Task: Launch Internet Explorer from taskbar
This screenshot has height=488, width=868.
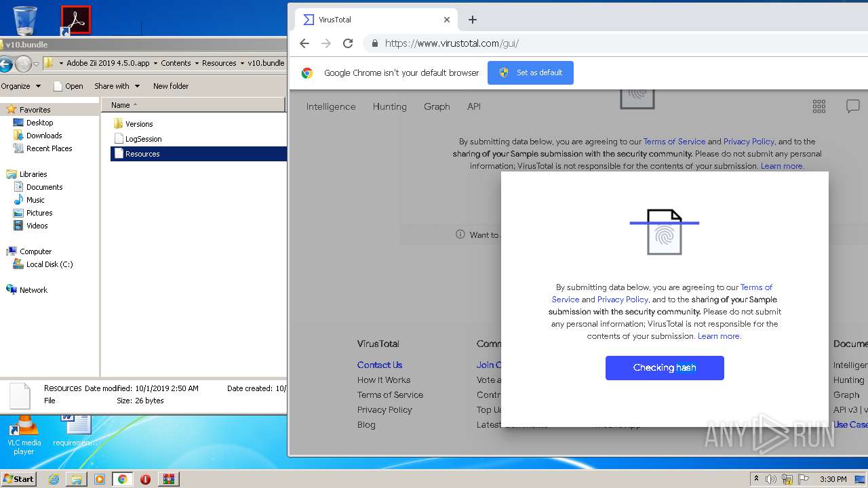Action: 54,479
